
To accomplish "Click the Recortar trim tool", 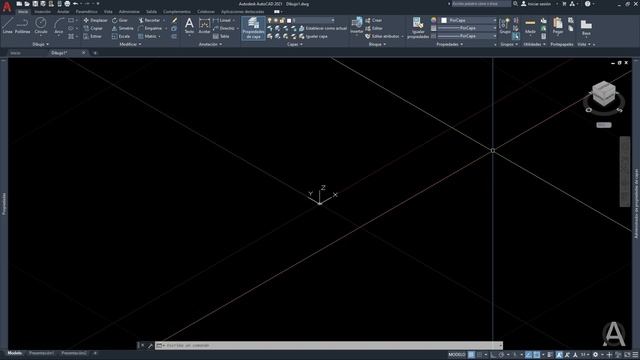I will tap(149, 20).
